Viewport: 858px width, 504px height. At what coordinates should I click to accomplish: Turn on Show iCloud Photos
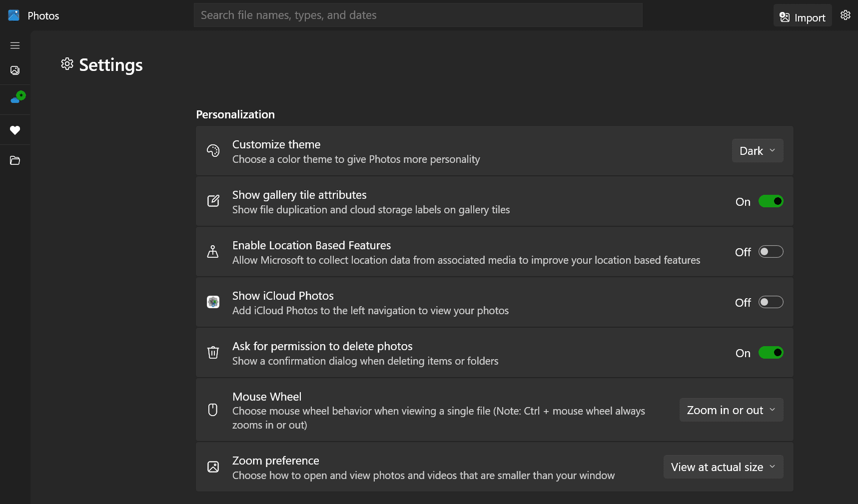click(771, 302)
